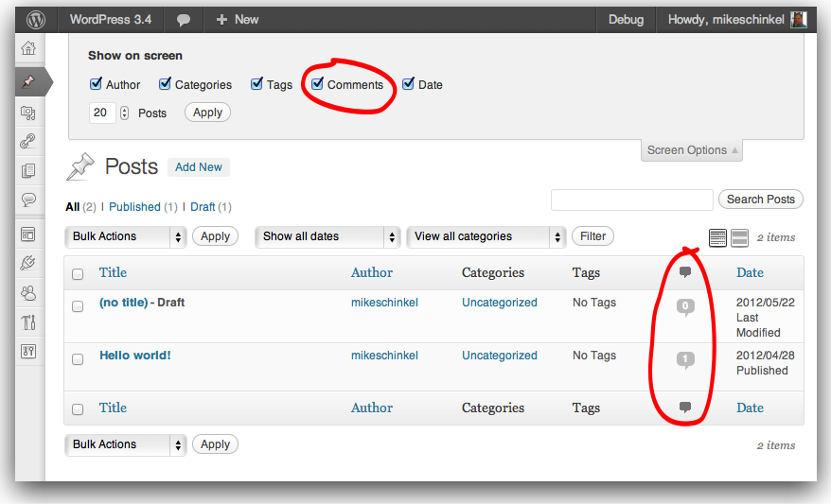Switch to list view mode icon
The width and height of the screenshot is (831, 504).
click(717, 237)
